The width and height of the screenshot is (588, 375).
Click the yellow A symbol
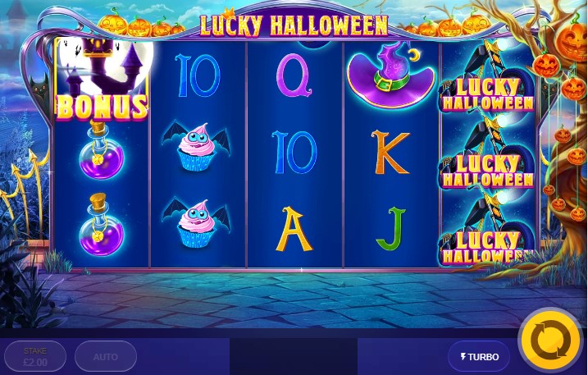point(294,229)
